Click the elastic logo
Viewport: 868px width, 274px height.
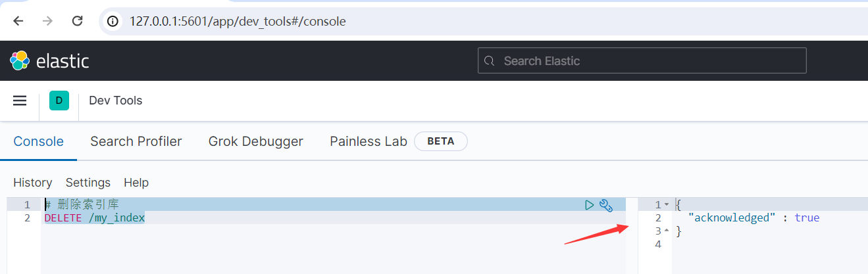49,61
